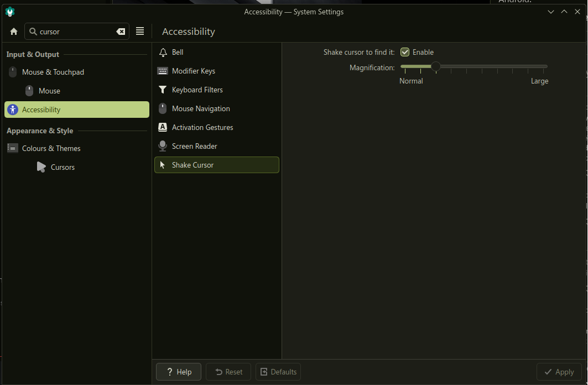Go to the System Settings home page
This screenshot has width=588, height=385.
[14, 32]
